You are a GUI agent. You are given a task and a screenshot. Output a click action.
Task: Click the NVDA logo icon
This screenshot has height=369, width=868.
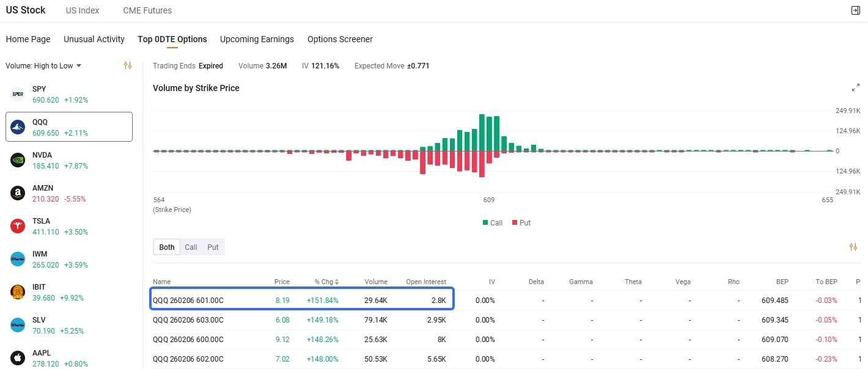(18, 160)
